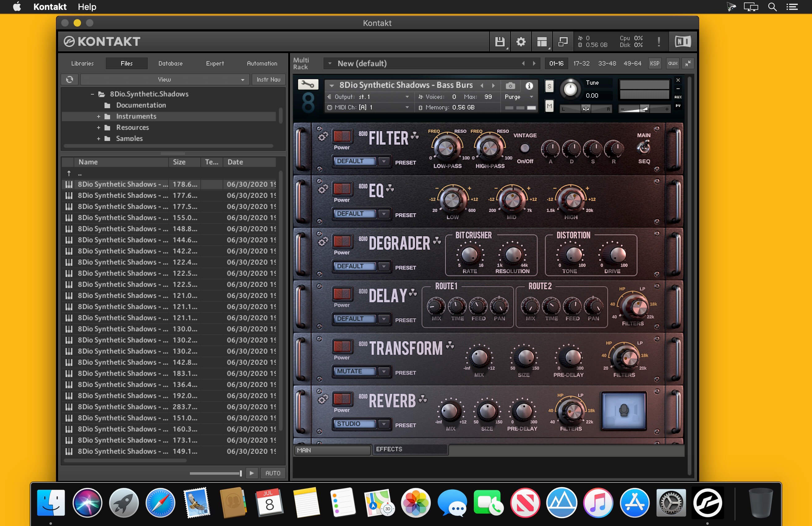Play the selected sample preview

tap(251, 473)
